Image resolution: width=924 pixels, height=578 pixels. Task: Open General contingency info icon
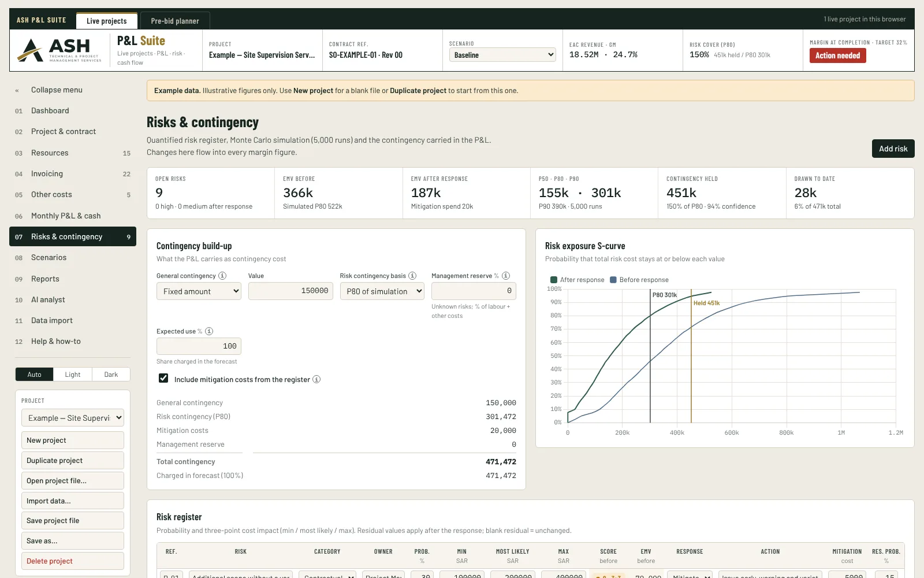pos(222,276)
